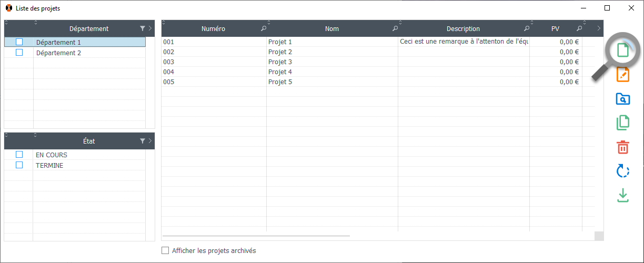This screenshot has height=263, width=644.
Task: Click the new project document icon
Action: pos(622,51)
